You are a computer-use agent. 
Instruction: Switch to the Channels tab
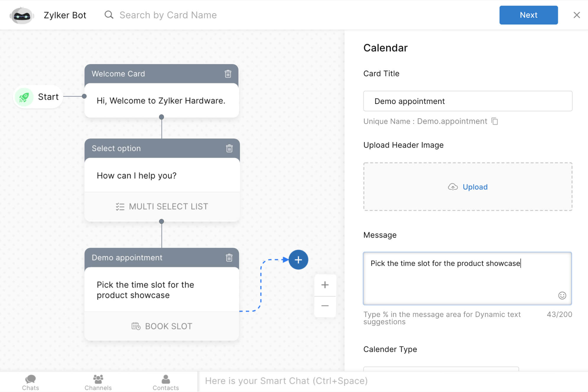point(98,382)
